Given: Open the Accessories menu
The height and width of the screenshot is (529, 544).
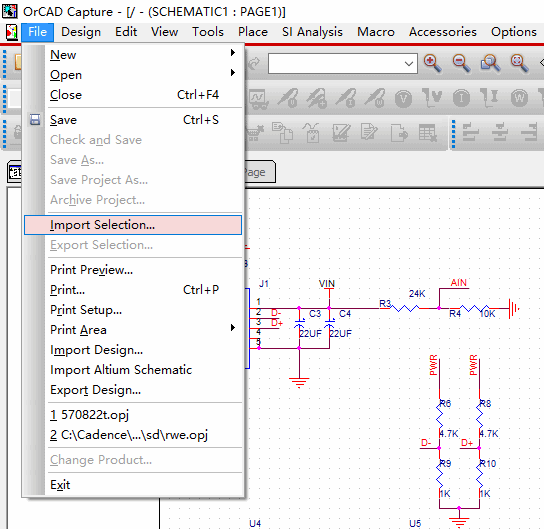Looking at the screenshot, I should point(443,32).
